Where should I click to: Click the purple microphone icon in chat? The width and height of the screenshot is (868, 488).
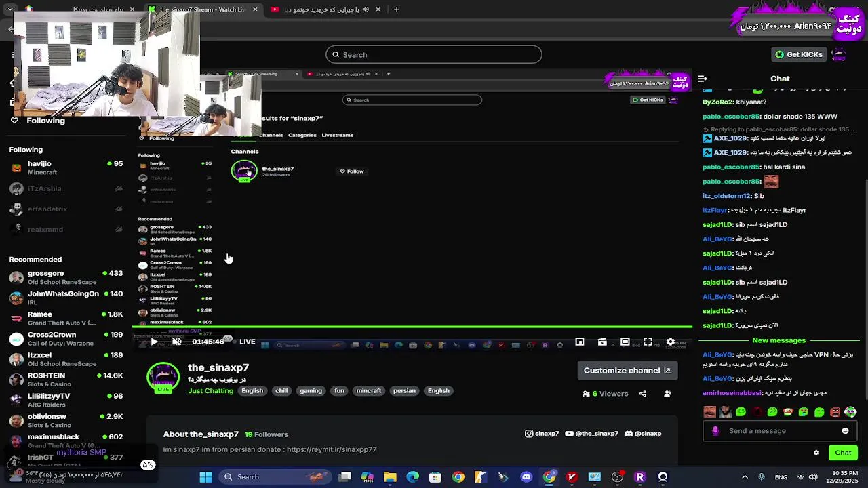pos(715,431)
